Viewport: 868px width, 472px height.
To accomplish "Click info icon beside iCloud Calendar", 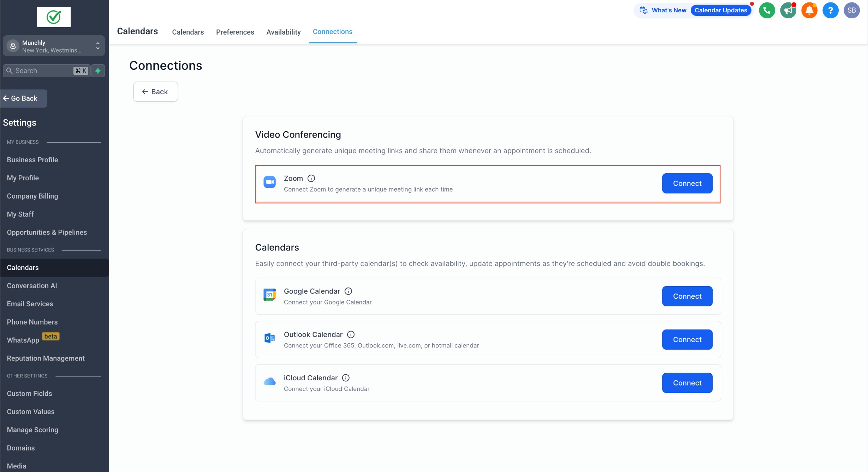I will [x=346, y=378].
